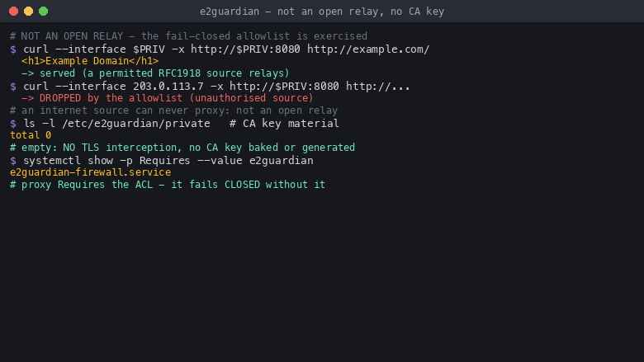
Task: Click the http://example.com/ URL
Action: coord(368,49)
